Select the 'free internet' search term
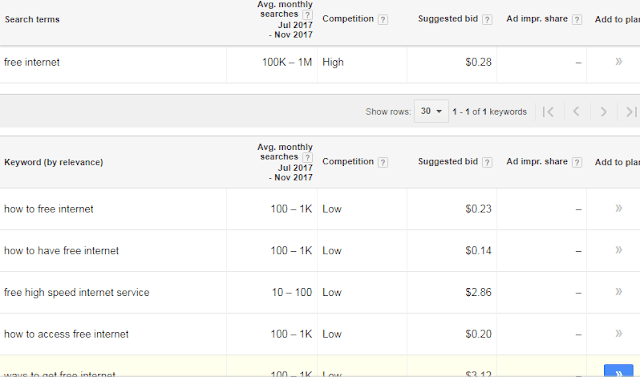This screenshot has height=377, width=640. click(32, 62)
